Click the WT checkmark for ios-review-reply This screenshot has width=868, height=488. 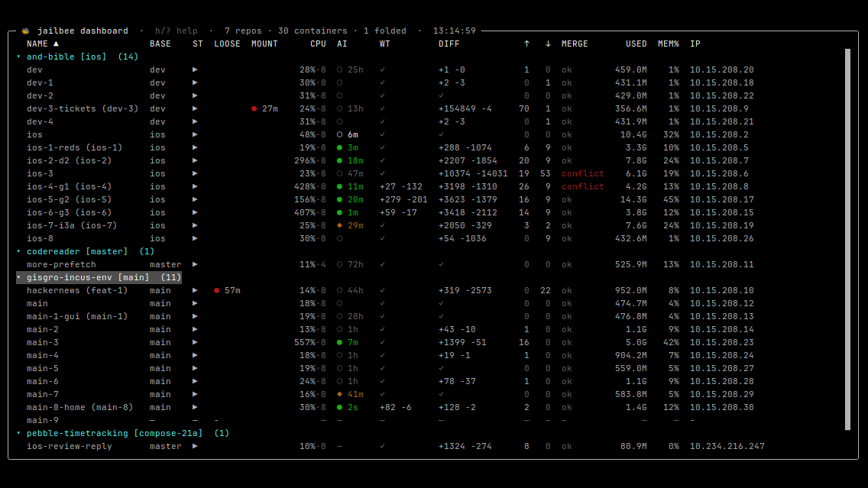(383, 446)
